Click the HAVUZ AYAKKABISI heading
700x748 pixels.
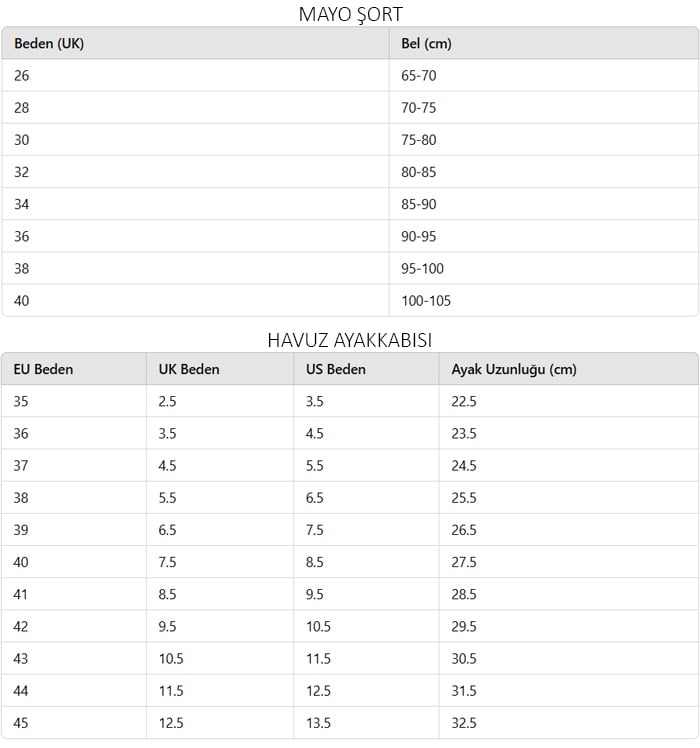(x=350, y=340)
